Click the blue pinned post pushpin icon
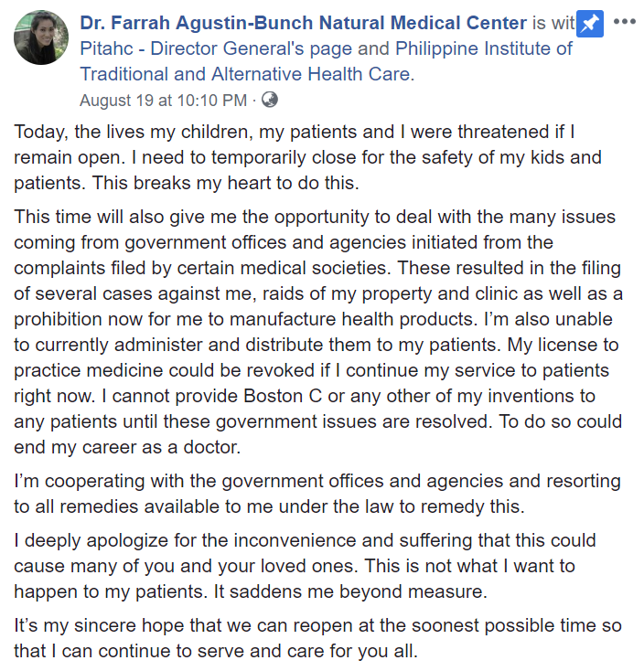 point(590,24)
